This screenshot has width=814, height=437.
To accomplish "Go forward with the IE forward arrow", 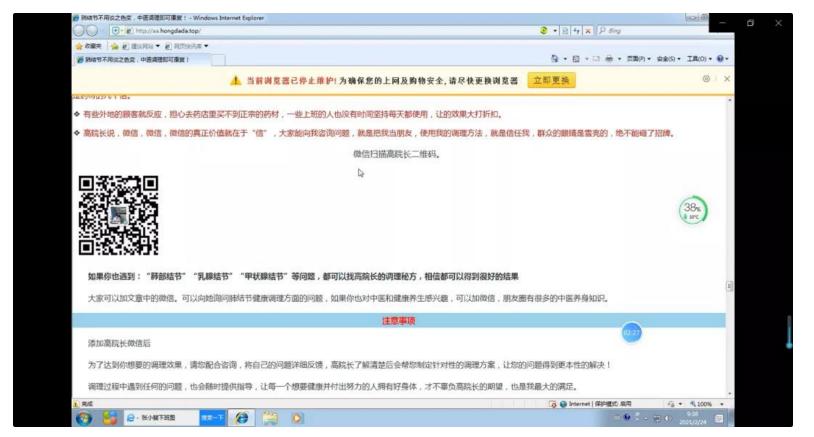I will 91,31.
